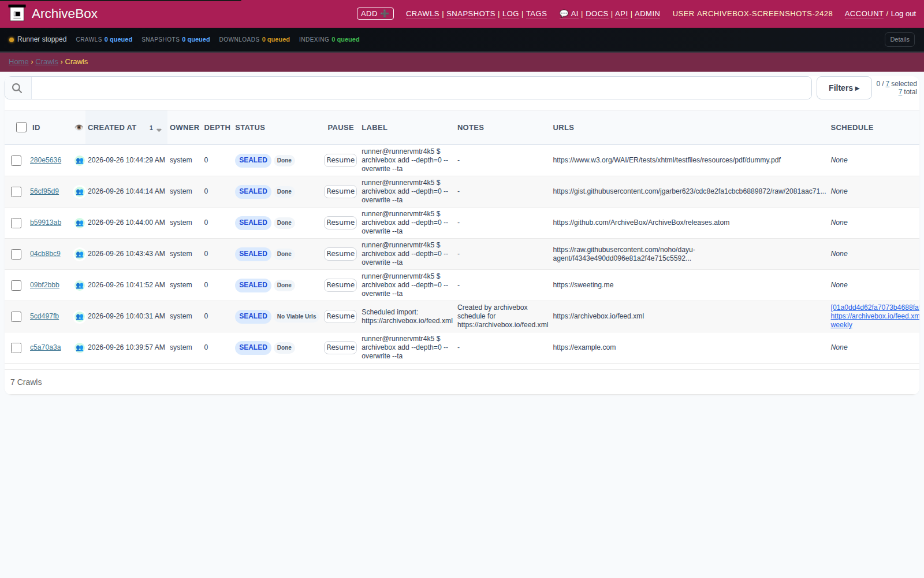The image size is (924, 578).
Task: Open the weekly schedule link
Action: [841, 325]
